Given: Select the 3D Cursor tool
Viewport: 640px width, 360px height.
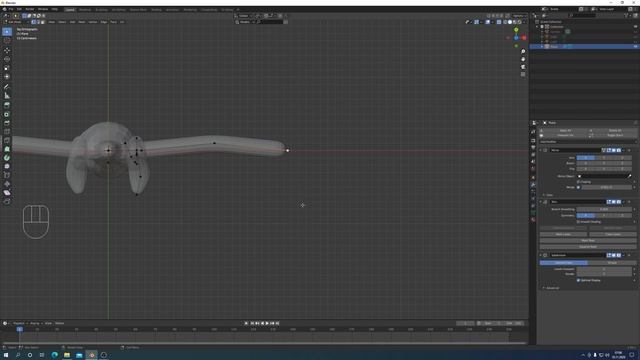Looking at the screenshot, I should [x=7, y=40].
